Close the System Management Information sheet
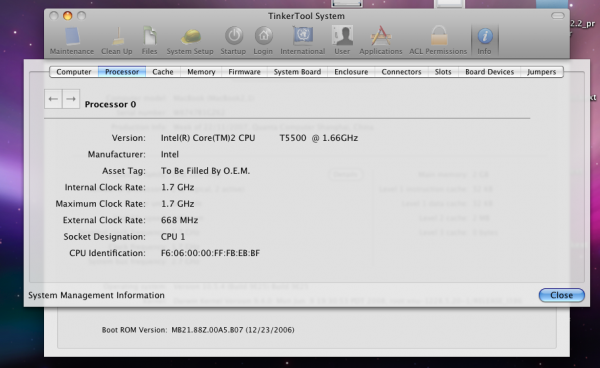This screenshot has height=368, width=600. [x=562, y=295]
